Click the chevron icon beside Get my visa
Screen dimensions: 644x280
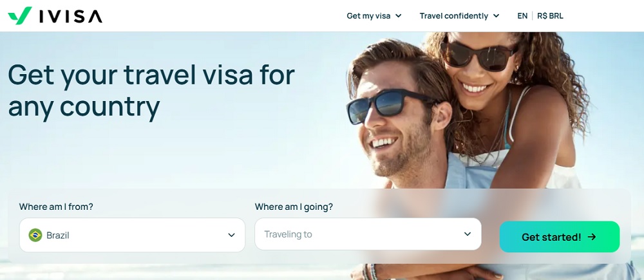(x=398, y=16)
